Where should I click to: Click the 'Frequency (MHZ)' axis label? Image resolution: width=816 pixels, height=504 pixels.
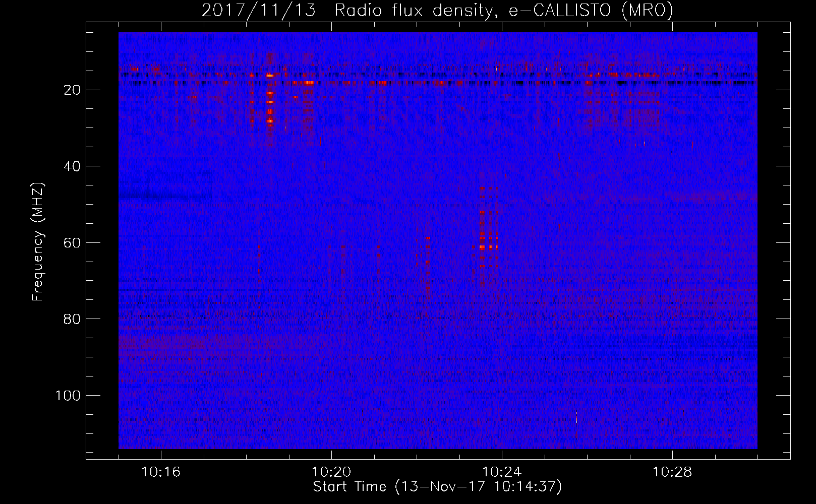pos(38,242)
